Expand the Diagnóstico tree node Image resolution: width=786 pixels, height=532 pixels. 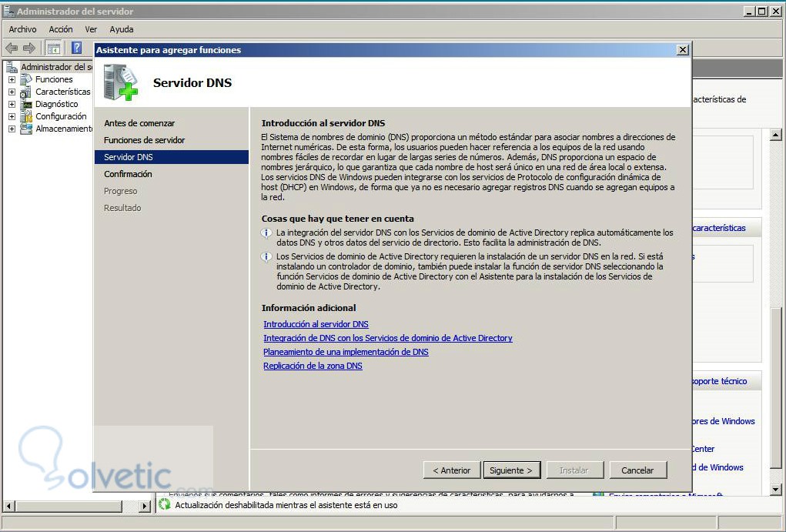[12, 104]
